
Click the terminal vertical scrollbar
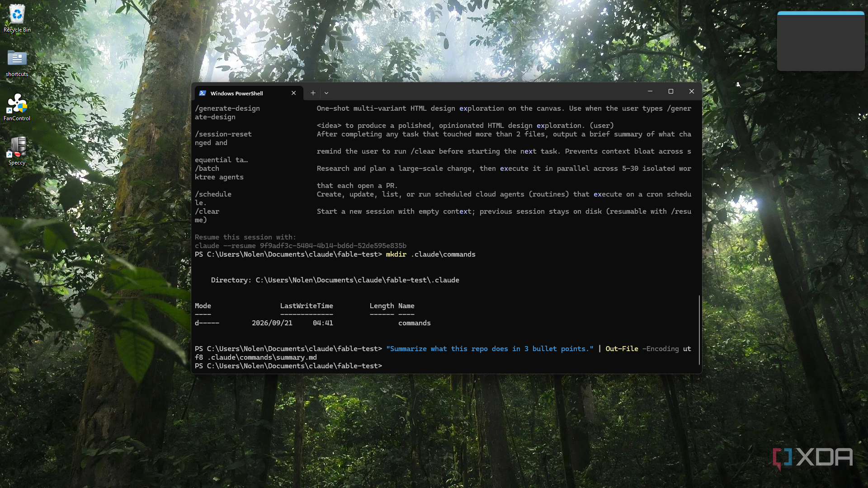pyautogui.click(x=699, y=330)
